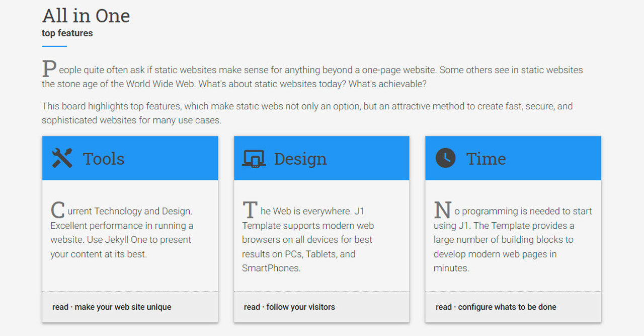This screenshot has width=644, height=336.
Task: Click the large drop cap "T" in Design card
Action: point(250,210)
